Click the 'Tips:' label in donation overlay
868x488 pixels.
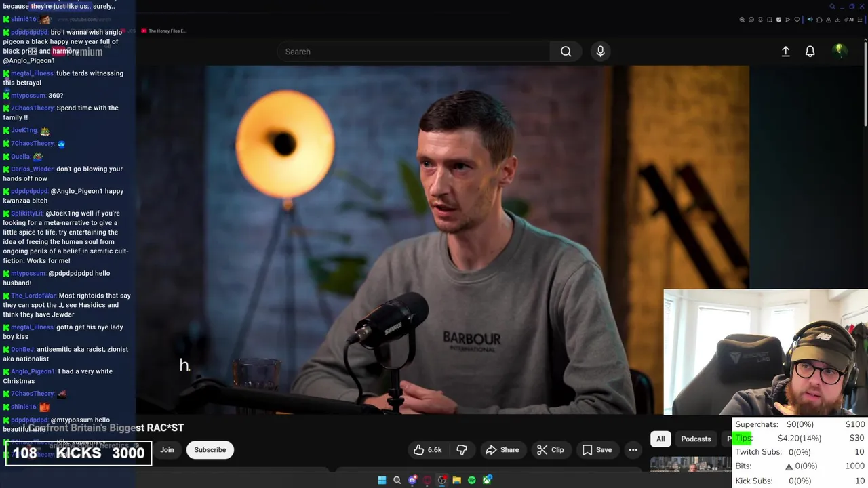[x=744, y=438]
